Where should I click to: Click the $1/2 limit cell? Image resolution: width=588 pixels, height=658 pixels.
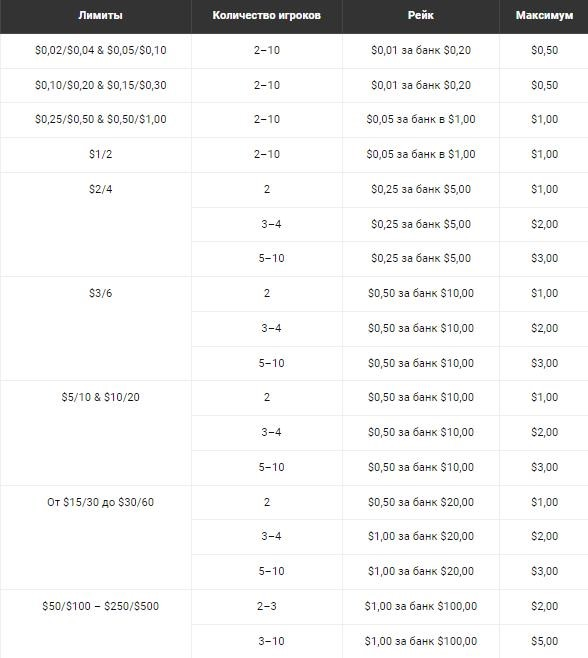101,154
